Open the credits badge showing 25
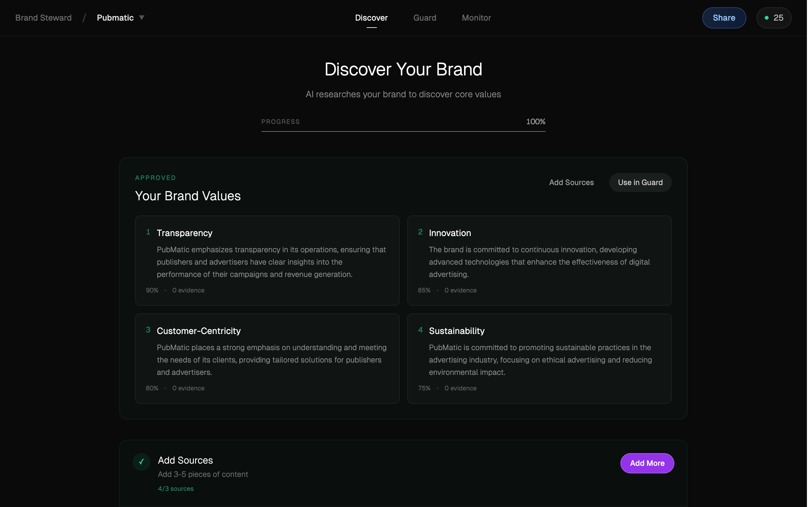The image size is (812, 507). tap(774, 18)
